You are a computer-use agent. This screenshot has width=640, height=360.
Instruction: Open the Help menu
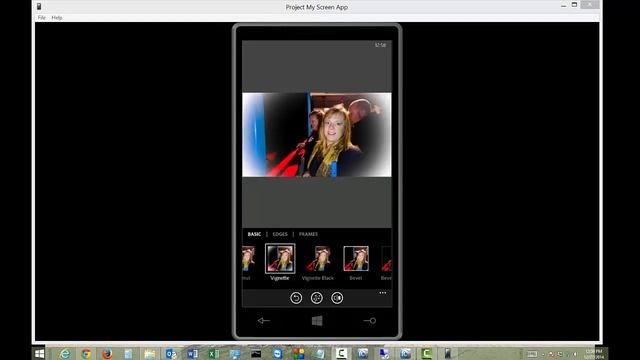[57, 18]
